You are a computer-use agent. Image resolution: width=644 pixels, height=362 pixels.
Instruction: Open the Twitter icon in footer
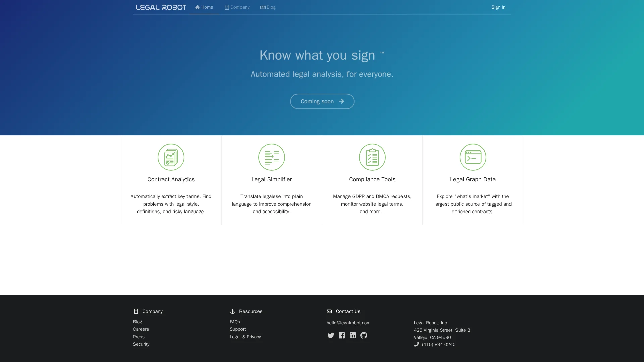(x=331, y=335)
